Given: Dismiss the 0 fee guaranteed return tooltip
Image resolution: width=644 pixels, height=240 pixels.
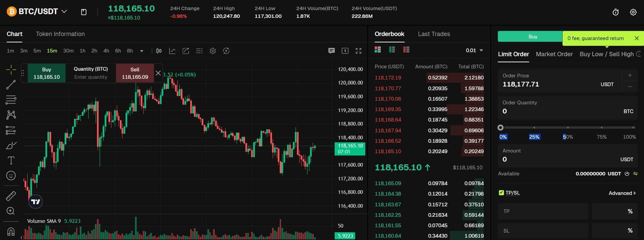Looking at the screenshot, I should pyautogui.click(x=637, y=38).
